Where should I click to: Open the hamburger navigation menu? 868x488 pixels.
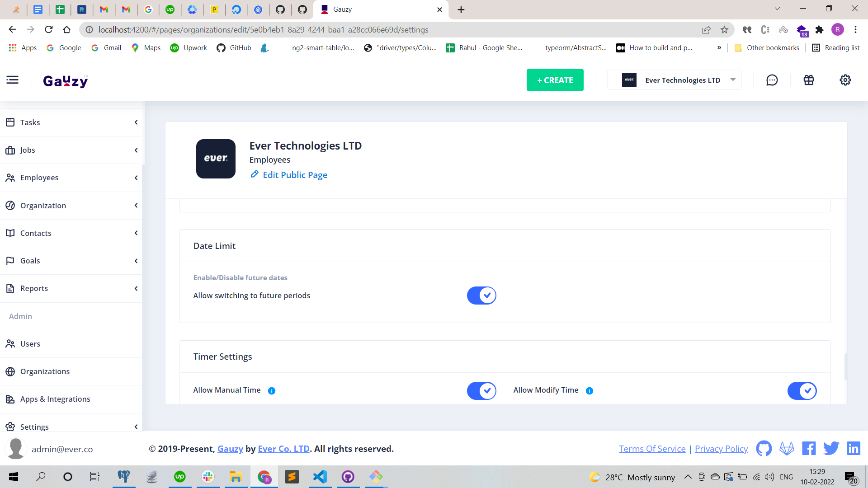tap(12, 80)
